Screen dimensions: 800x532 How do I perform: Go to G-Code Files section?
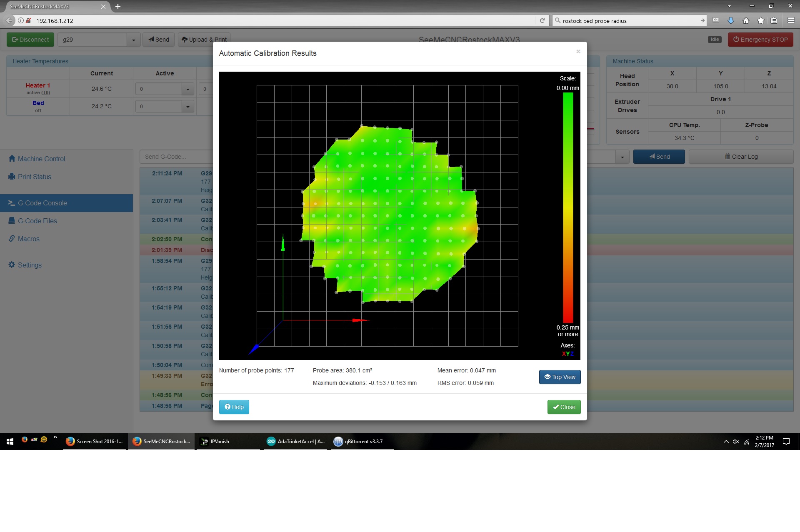tap(37, 221)
